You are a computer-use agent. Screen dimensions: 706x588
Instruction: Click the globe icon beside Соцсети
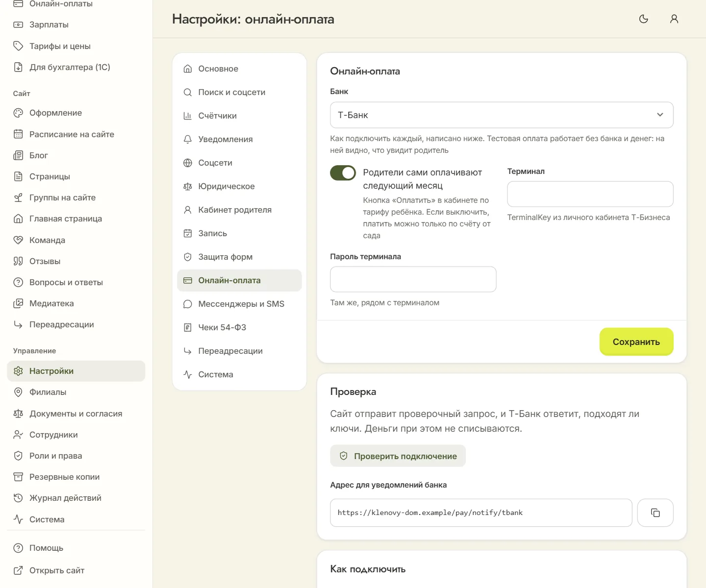point(187,163)
